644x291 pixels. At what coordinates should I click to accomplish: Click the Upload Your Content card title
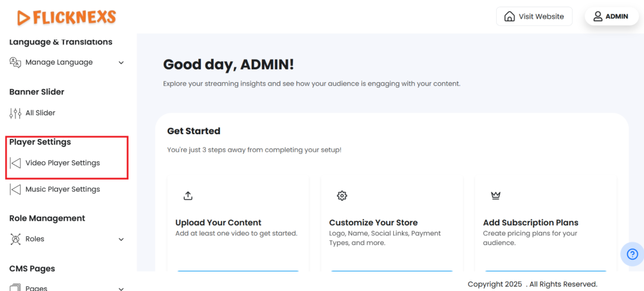(x=218, y=222)
